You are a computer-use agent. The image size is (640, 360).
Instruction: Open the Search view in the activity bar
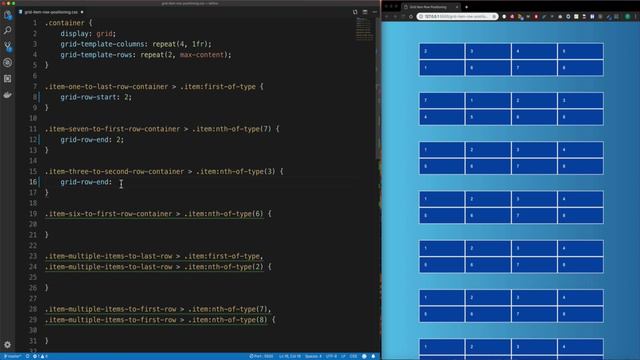7,30
